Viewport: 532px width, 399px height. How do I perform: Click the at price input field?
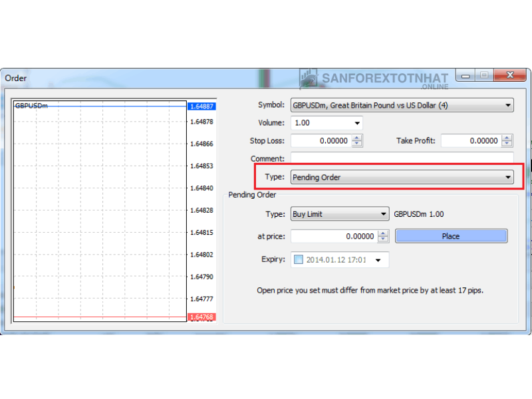334,236
